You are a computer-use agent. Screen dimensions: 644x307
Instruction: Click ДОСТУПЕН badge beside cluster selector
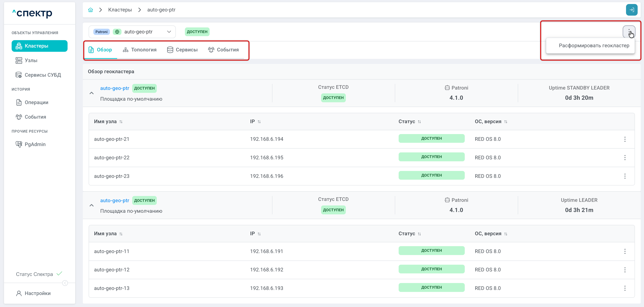pyautogui.click(x=197, y=32)
